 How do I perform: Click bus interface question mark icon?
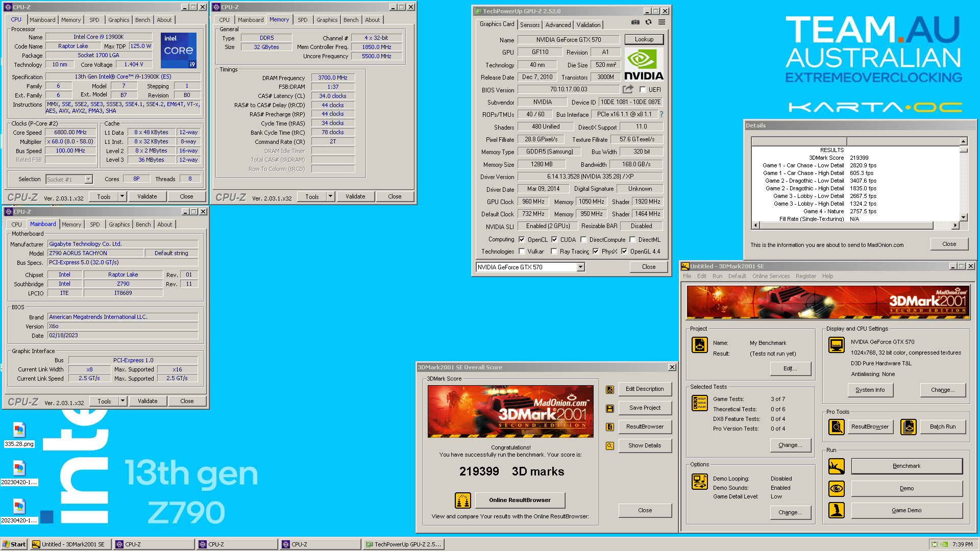(x=661, y=114)
